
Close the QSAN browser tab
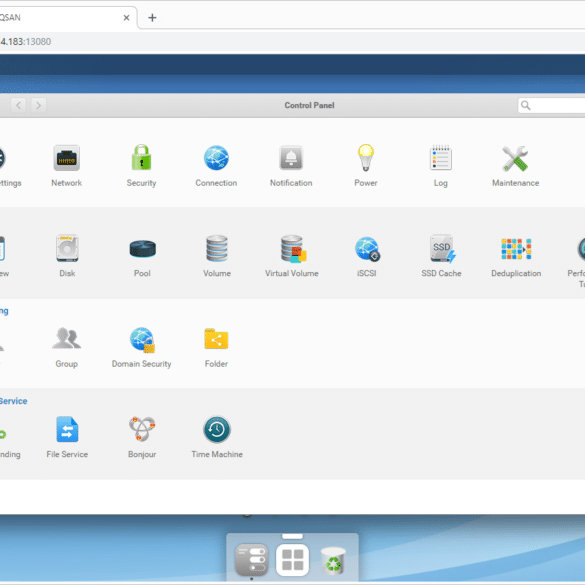126,18
